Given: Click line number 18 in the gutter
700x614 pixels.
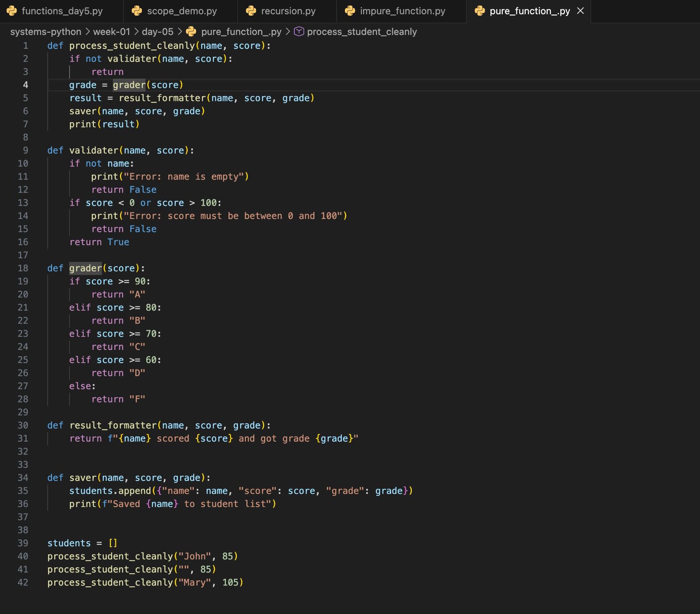Looking at the screenshot, I should [x=23, y=268].
